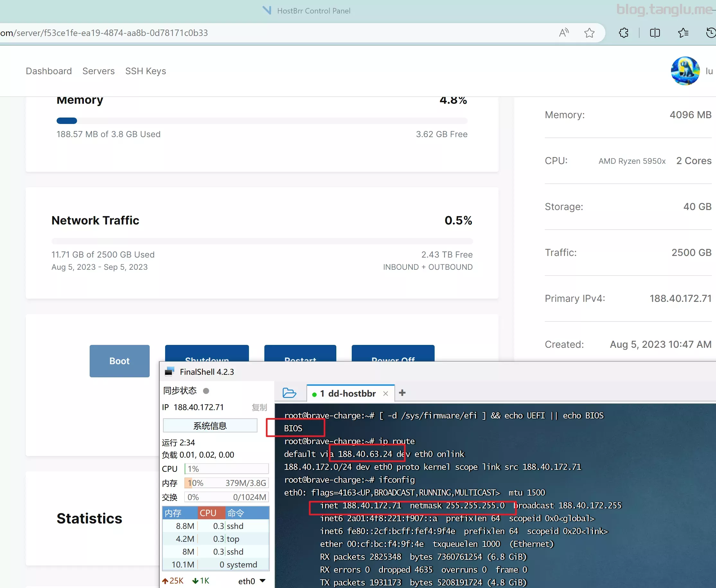The height and width of the screenshot is (588, 716).
Task: Click the Memory usage progress bar
Action: (x=262, y=120)
